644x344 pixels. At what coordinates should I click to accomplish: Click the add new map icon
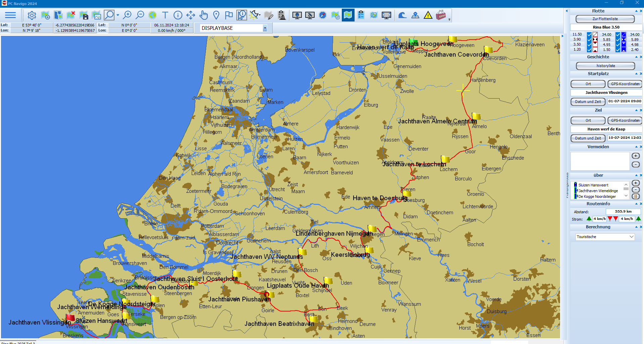click(x=45, y=15)
